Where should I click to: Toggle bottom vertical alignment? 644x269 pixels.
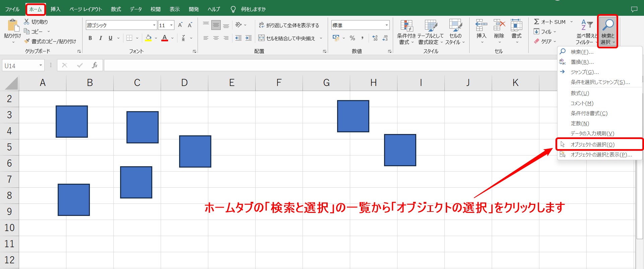click(x=226, y=25)
